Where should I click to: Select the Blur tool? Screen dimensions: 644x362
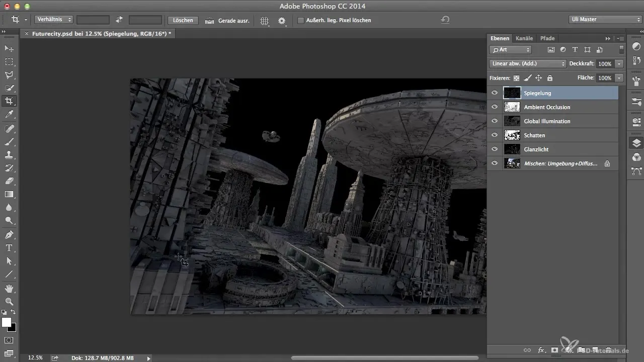click(x=9, y=207)
